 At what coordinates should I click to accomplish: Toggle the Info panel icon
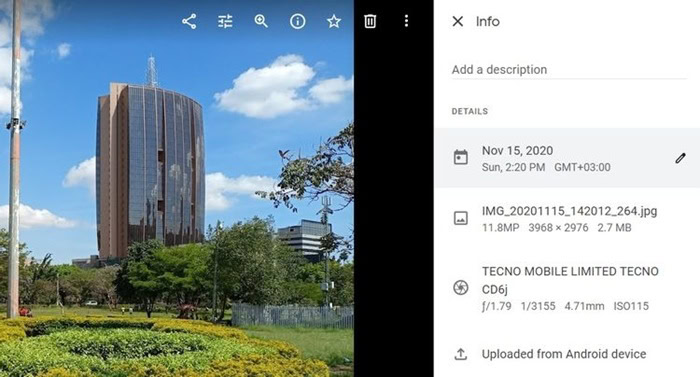point(298,21)
